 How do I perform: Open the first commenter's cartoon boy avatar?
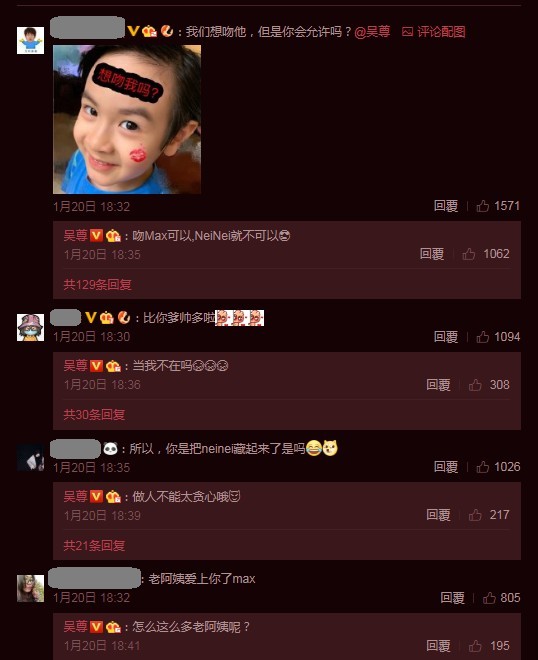(30, 40)
